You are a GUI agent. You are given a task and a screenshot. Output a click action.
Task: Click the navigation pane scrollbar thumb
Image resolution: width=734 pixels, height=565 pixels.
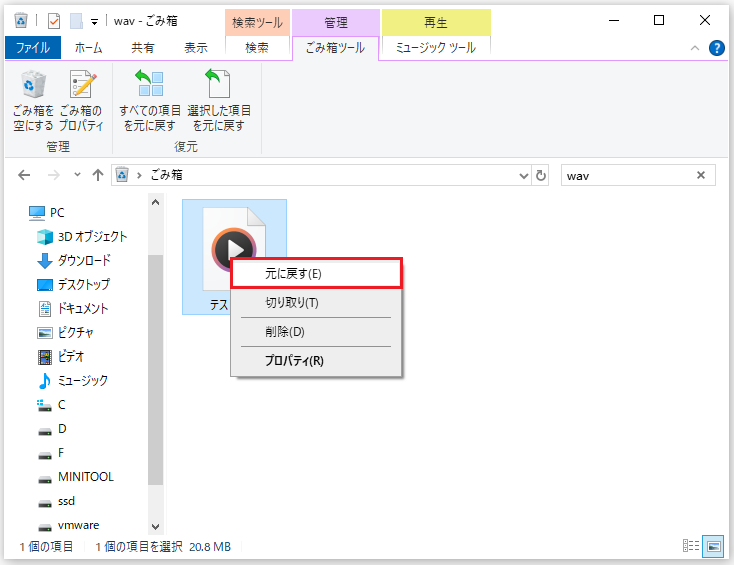pyautogui.click(x=155, y=370)
